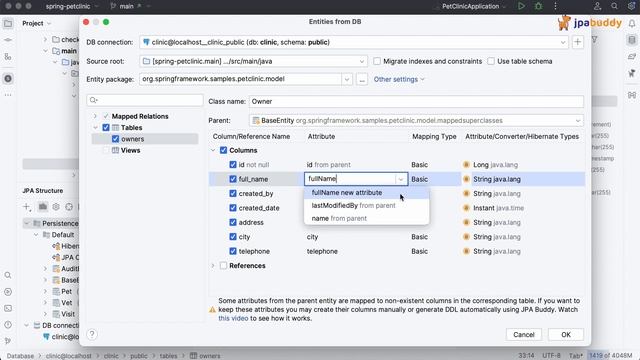Expand Mapped Relations node
640x360 pixels.
95,116
